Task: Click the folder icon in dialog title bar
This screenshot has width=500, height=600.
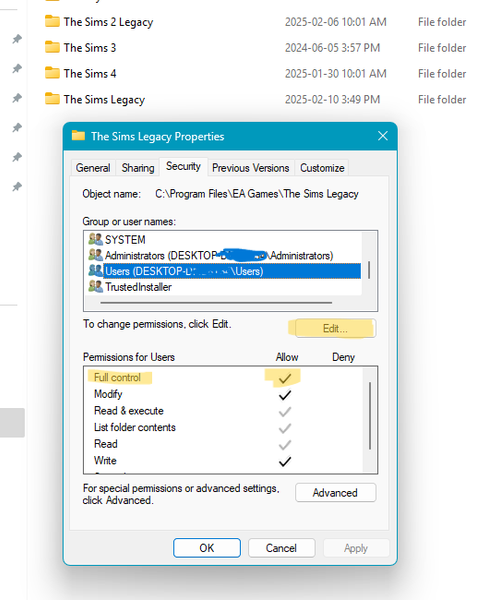Action: (78, 135)
